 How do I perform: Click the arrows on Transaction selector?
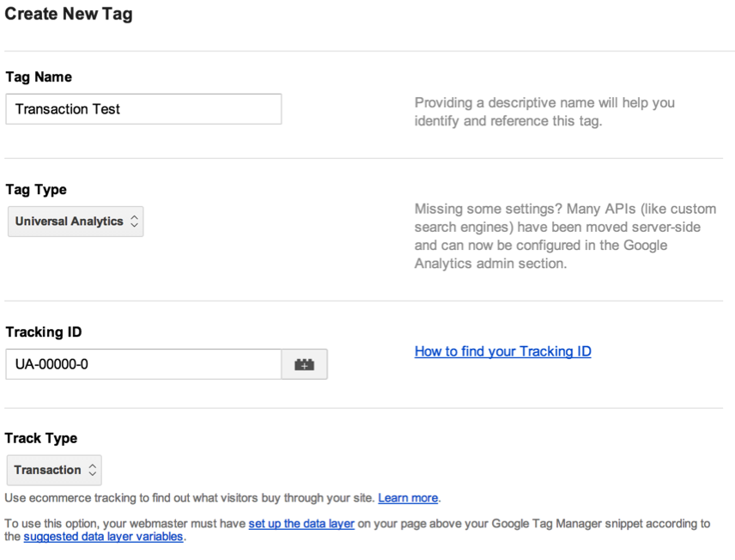click(92, 471)
